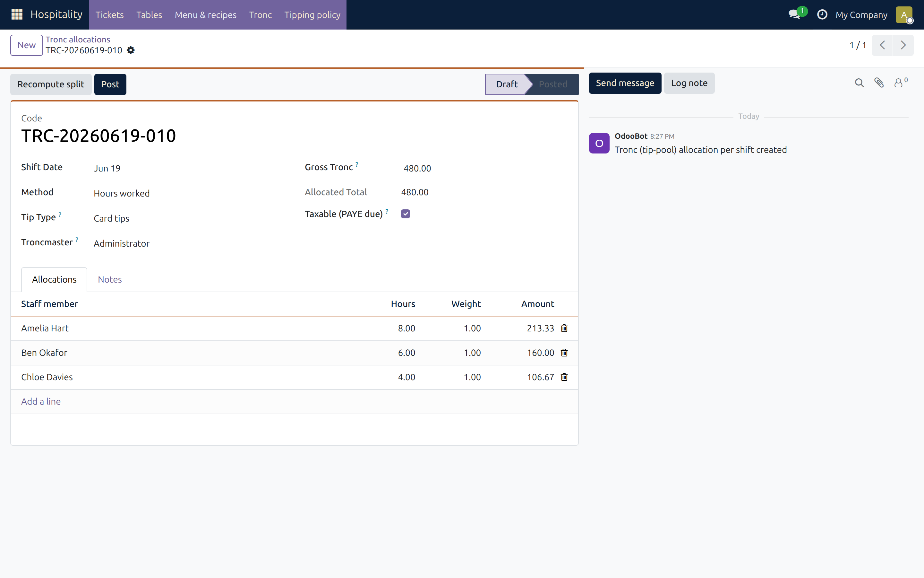924x578 pixels.
Task: Open the apps grid menu icon
Action: 17,14
